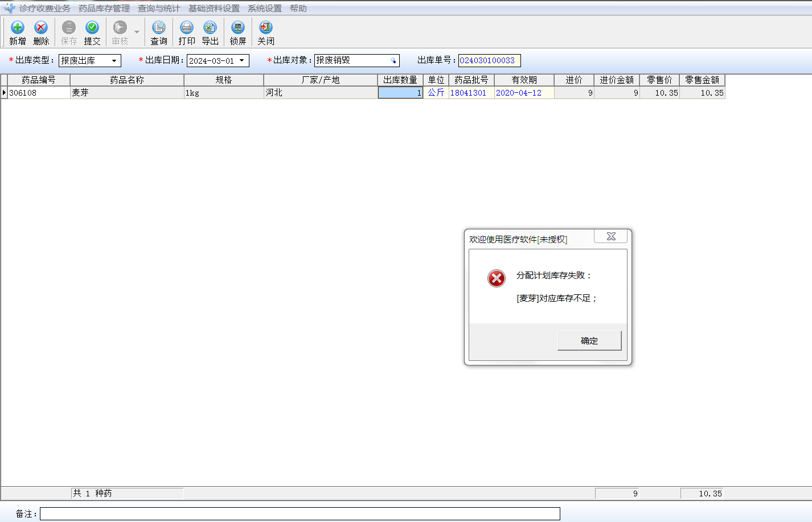The height and width of the screenshot is (522, 812).
Task: Open the 药品库存管理 menu
Action: click(x=104, y=9)
